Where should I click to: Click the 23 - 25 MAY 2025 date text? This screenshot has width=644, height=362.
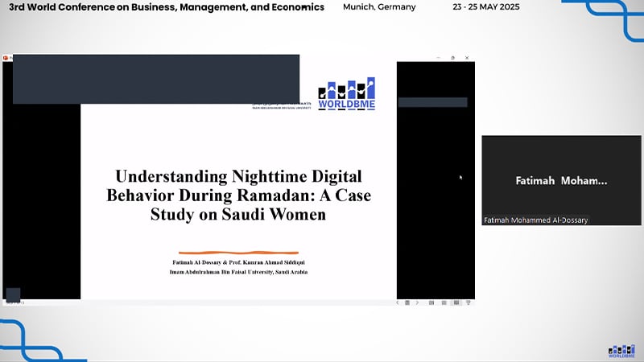point(485,7)
